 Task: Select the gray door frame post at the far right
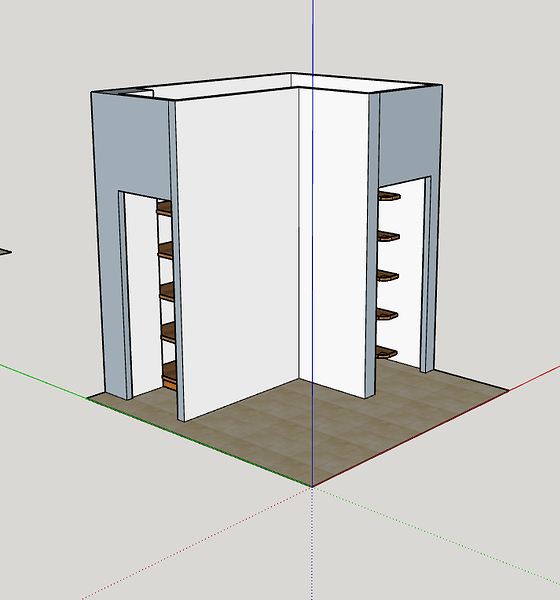(x=428, y=275)
